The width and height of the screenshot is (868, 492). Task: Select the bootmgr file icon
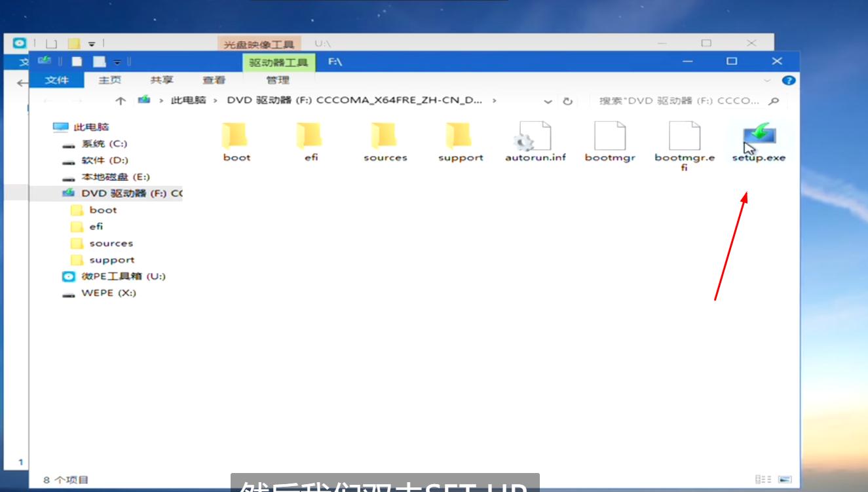610,136
